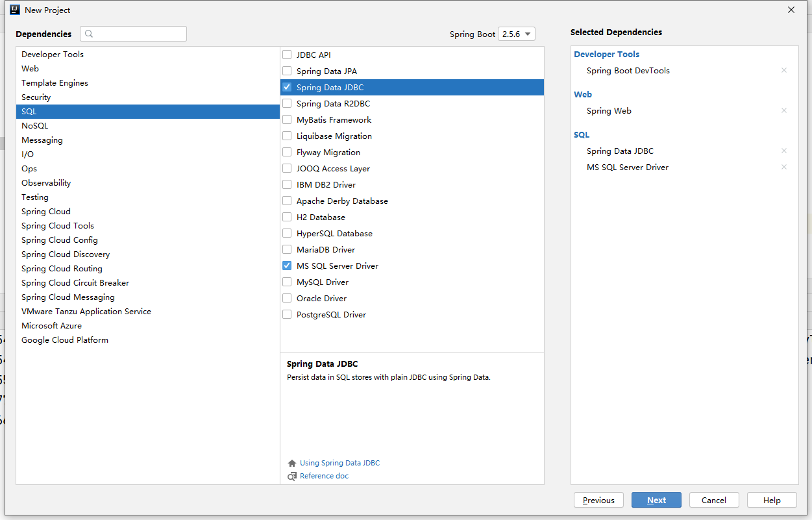Viewport: 812px width, 520px height.
Task: Uncheck MS SQL Server Driver checkbox
Action: [x=287, y=266]
